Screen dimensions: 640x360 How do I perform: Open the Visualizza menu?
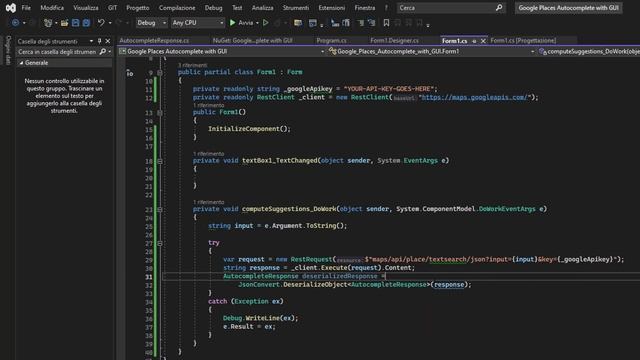pos(86,8)
